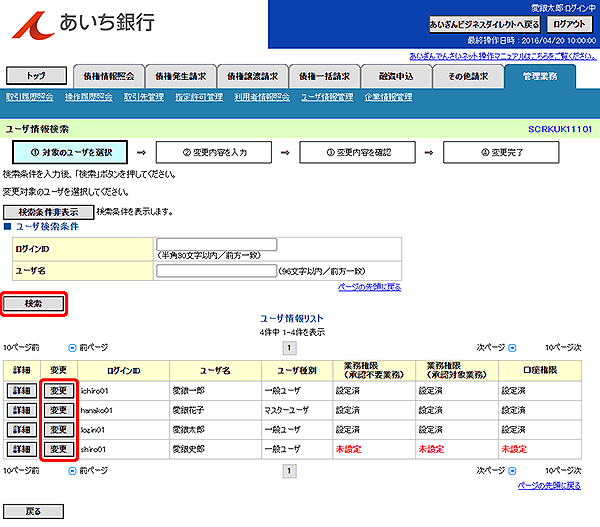This screenshot has width=600, height=527.
Task: Click 次ページ above the user table
Action: click(491, 348)
